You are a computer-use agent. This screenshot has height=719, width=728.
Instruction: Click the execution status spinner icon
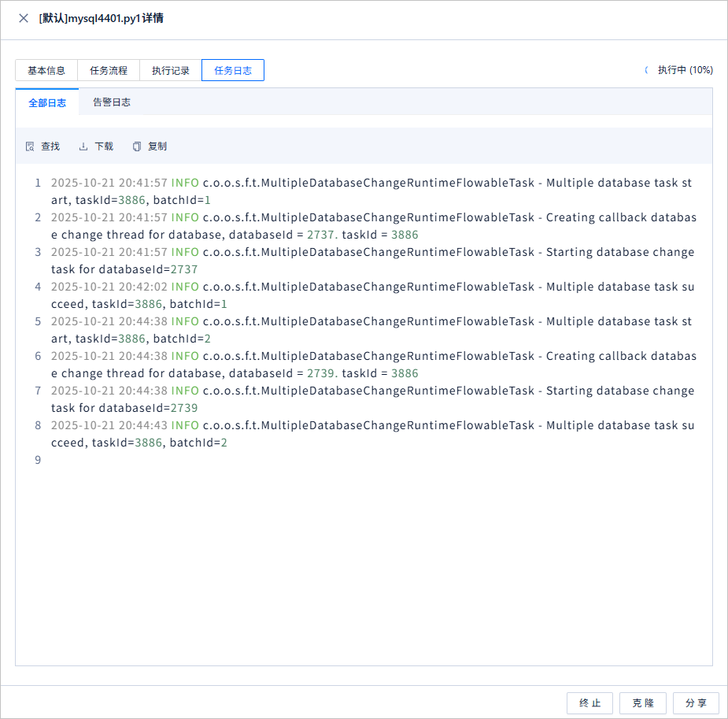647,70
